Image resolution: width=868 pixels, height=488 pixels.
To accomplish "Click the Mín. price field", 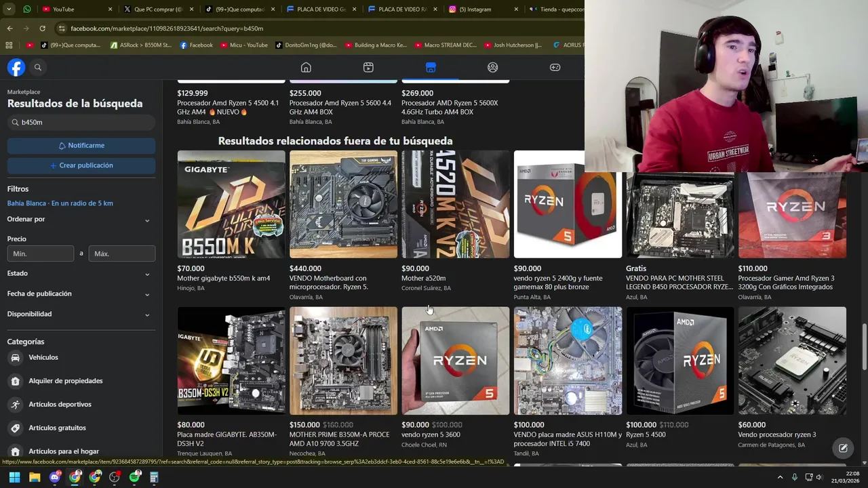I will coord(41,253).
